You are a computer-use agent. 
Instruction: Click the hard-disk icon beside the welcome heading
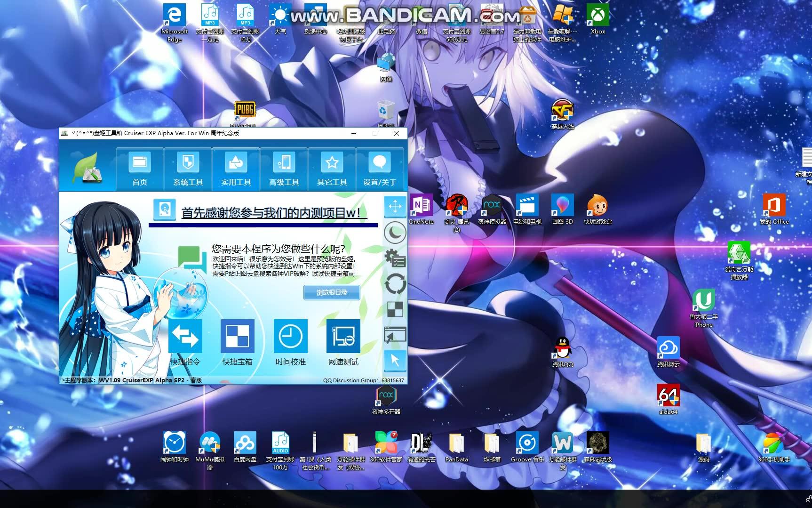coord(165,210)
